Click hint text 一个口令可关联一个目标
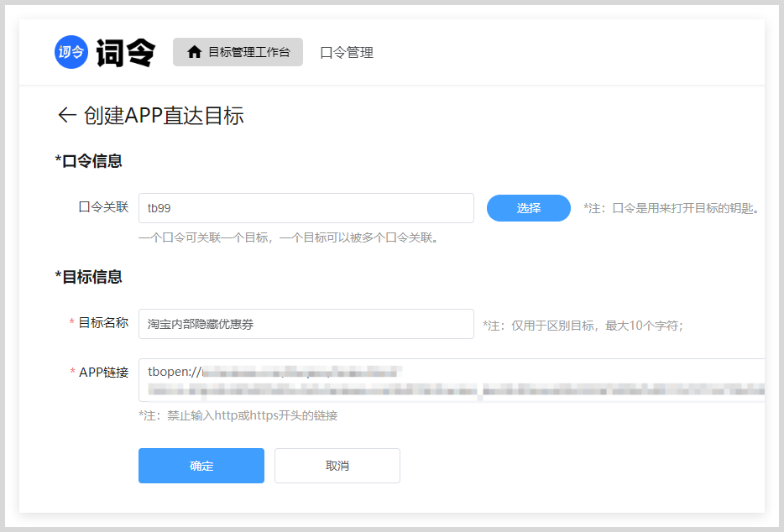Viewport: 784px width, 532px height. tap(290, 238)
